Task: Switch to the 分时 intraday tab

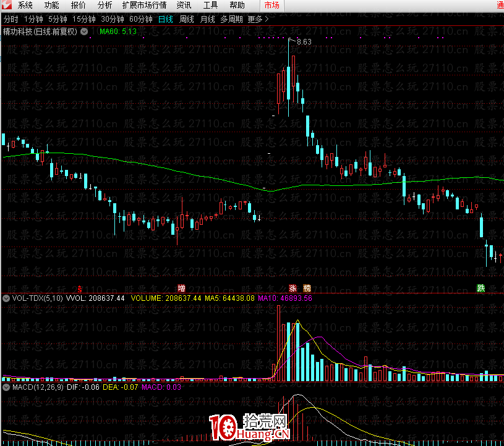Action: click(x=11, y=19)
